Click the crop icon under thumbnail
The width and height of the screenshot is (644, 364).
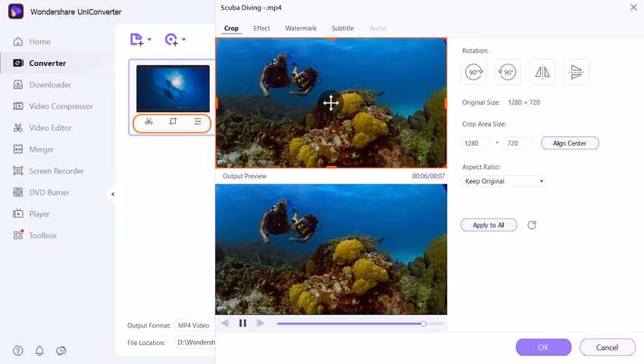pyautogui.click(x=173, y=121)
